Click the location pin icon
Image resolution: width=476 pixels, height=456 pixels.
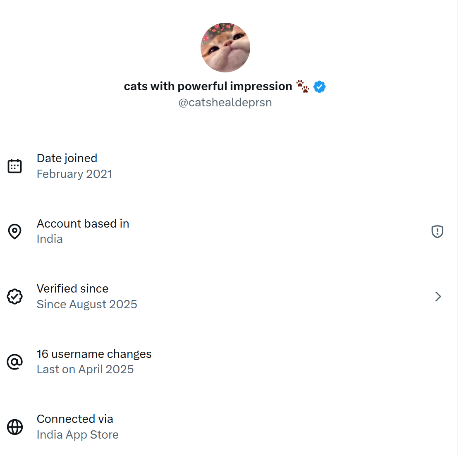[15, 231]
